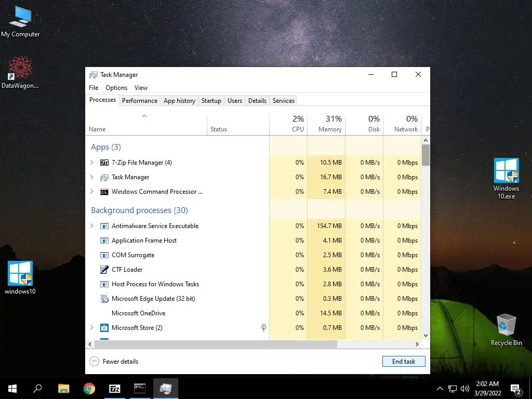Select the windows10 desktop icon

(x=20, y=277)
